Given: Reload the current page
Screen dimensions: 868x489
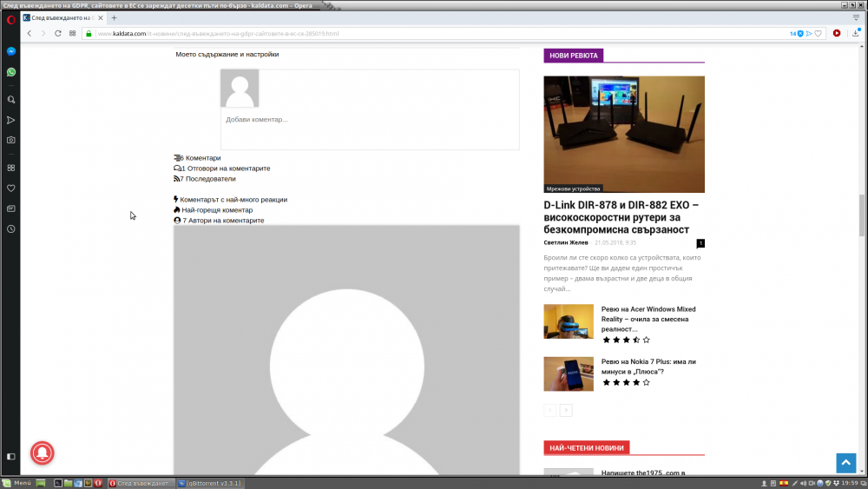Looking at the screenshot, I should point(57,33).
